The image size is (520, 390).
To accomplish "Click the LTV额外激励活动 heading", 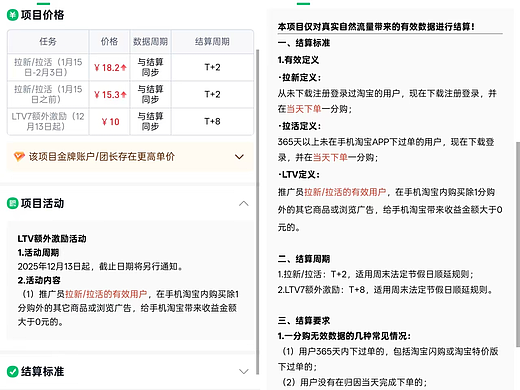I will click(52, 239).
